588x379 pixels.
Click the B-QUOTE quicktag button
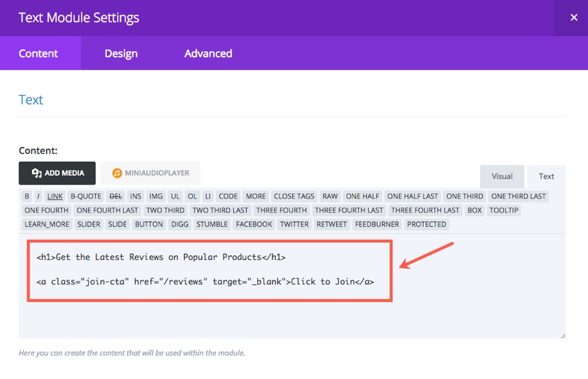[x=86, y=197]
